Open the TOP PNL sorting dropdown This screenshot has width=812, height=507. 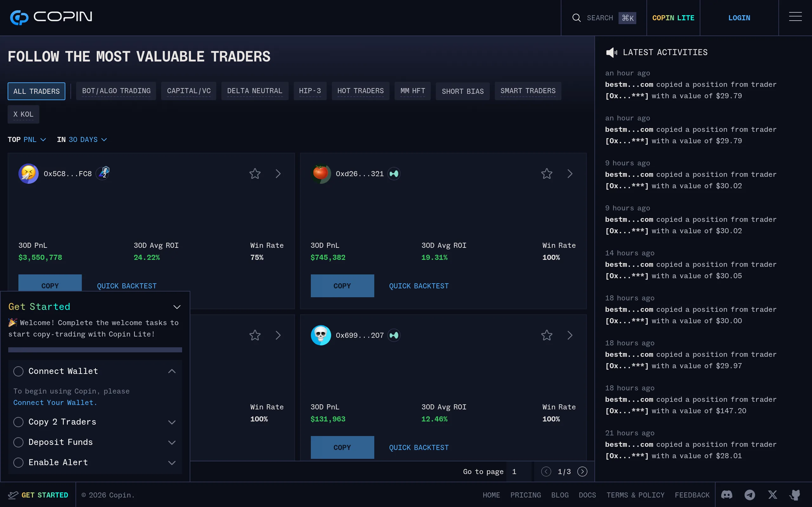click(x=34, y=139)
